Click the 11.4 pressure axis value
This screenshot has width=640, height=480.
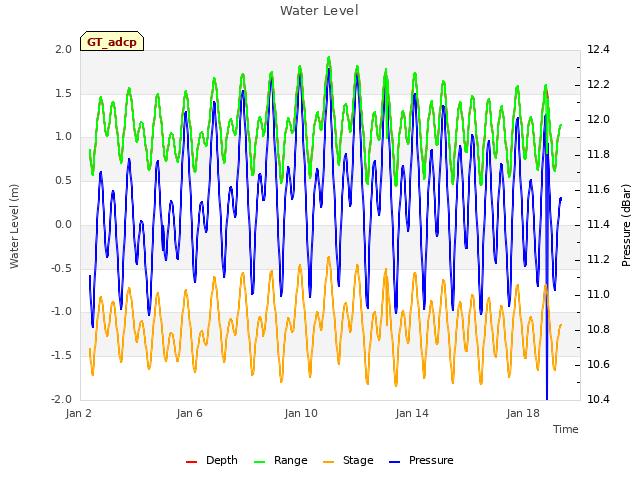(598, 224)
